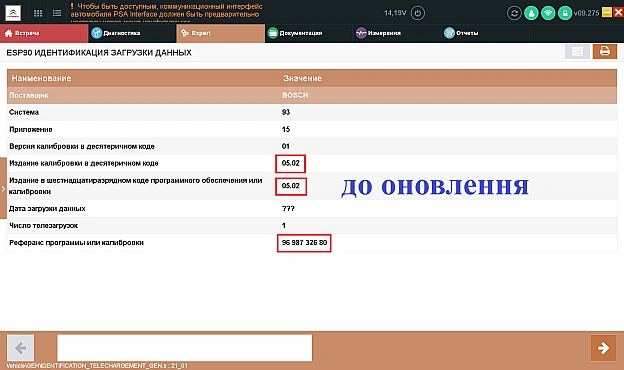Image resolution: width=624 pixels, height=370 pixels.
Task: Open the apps grid icon
Action: pos(38,13)
